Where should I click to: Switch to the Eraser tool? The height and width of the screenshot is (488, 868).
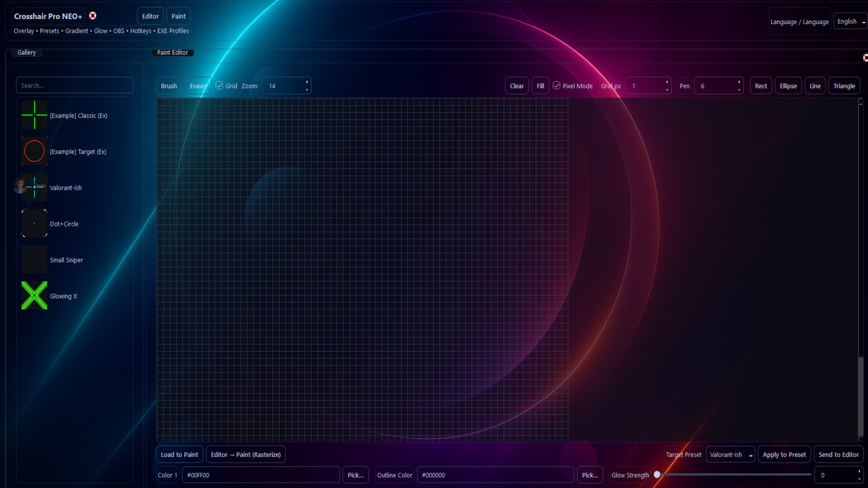tap(198, 85)
